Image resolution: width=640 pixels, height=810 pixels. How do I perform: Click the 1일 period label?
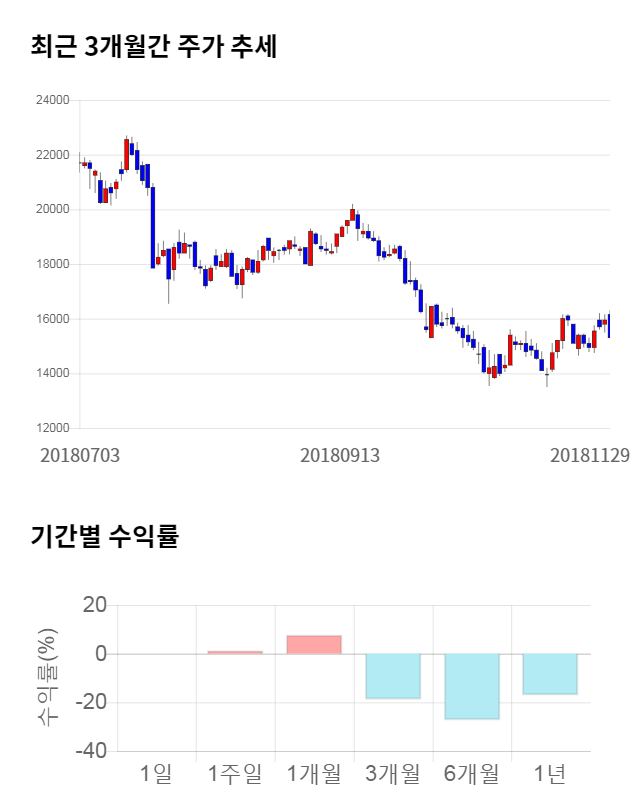156,773
